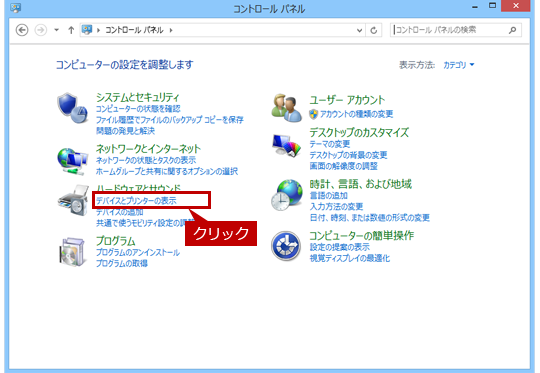
Task: Open コンピューターの簡単操作 category
Action: [361, 236]
